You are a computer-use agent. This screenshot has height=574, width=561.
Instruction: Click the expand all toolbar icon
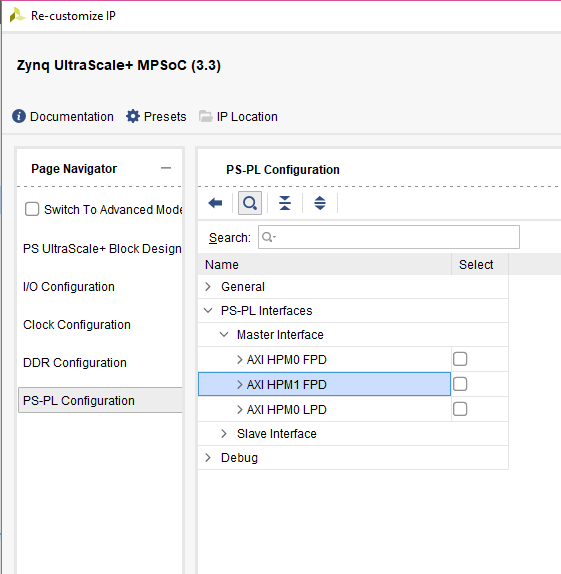click(x=320, y=203)
